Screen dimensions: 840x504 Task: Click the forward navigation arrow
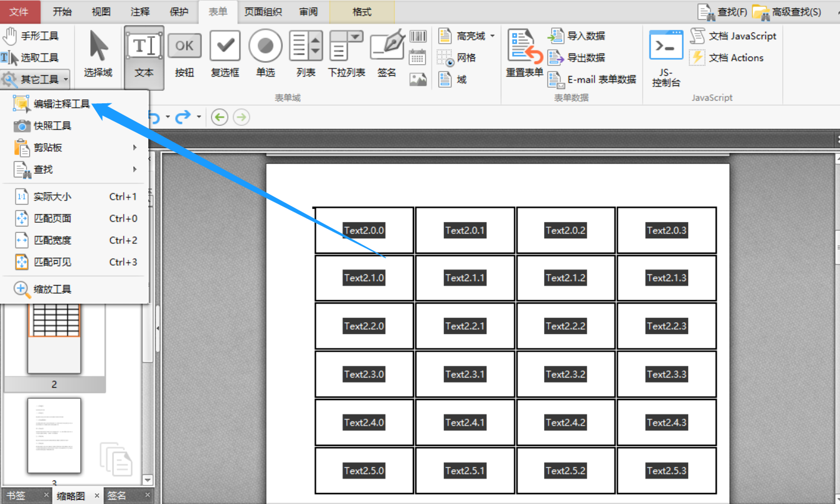tap(241, 117)
